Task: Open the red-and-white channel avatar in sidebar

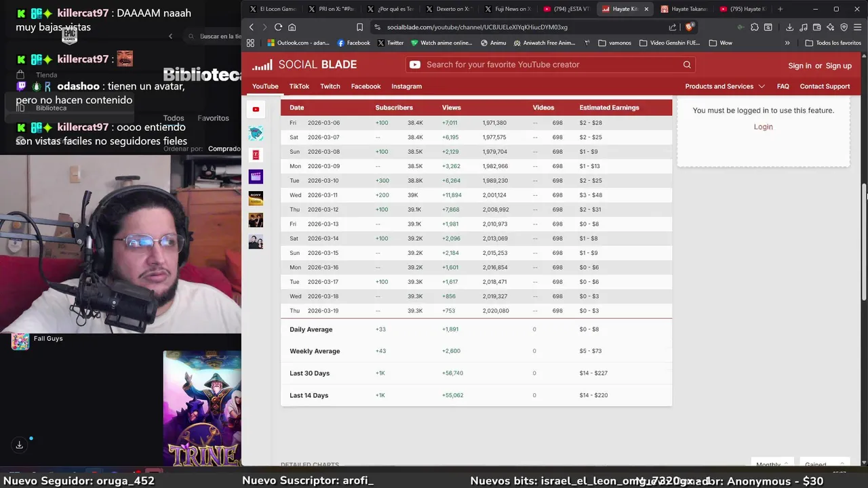Action: coord(256,155)
